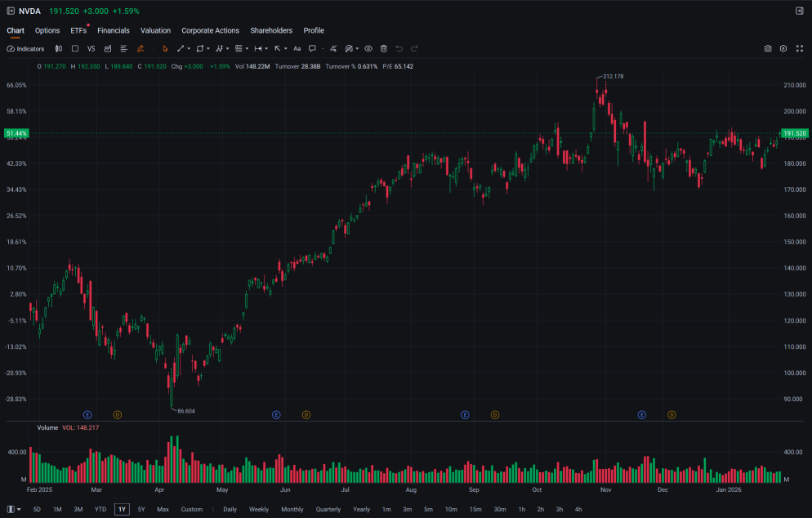Select the trend line drawing tool
Image resolution: width=812 pixels, height=518 pixels.
(x=181, y=49)
